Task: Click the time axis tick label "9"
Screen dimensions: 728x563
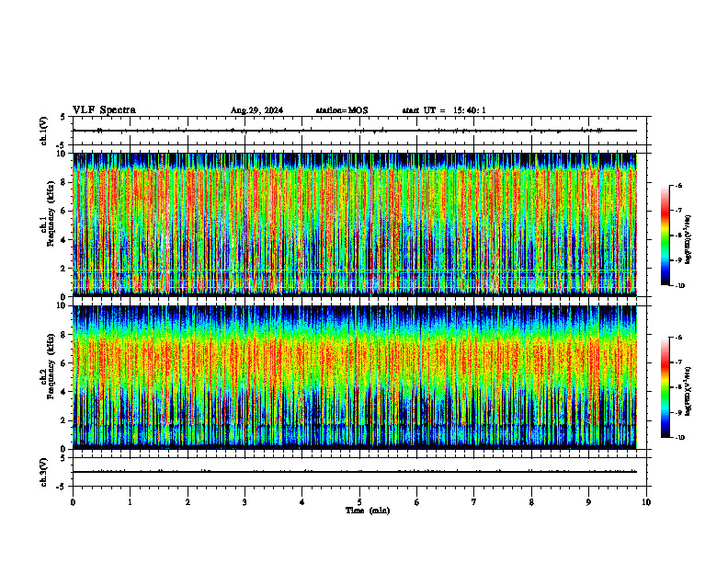Action: click(x=588, y=502)
